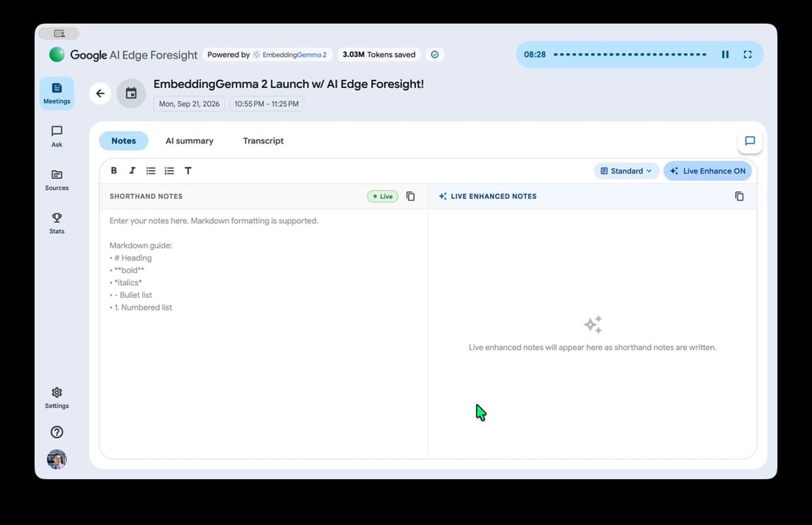Switch to the Notes tab
Screen dimensions: 812x525
click(124, 141)
